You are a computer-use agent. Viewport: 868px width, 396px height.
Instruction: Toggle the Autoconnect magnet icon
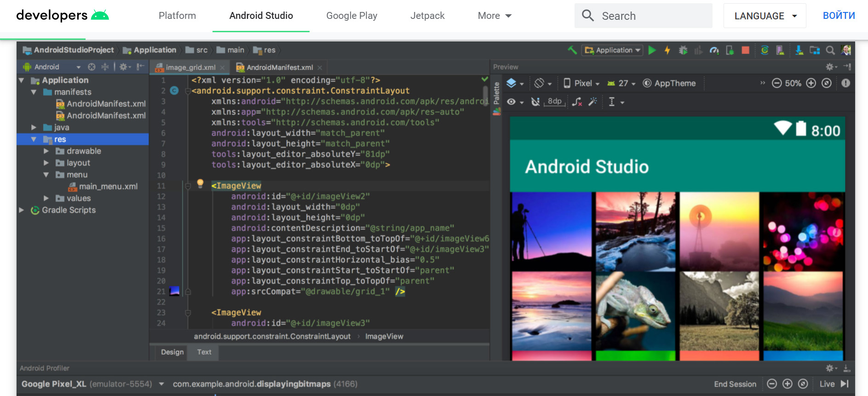pyautogui.click(x=535, y=101)
